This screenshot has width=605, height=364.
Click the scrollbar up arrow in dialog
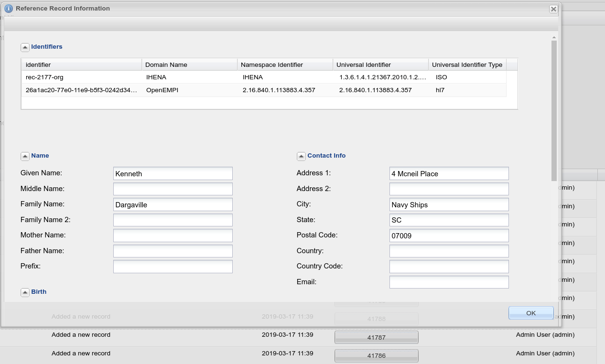pyautogui.click(x=554, y=37)
